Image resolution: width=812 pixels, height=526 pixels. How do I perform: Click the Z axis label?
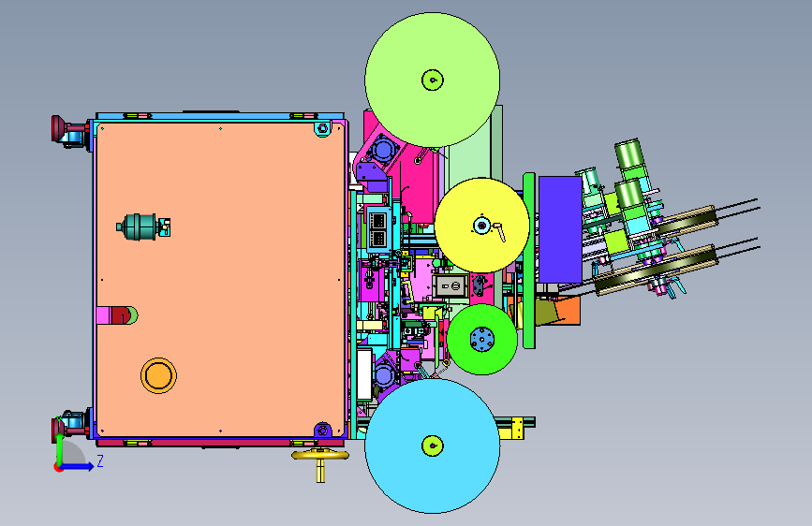coord(100,460)
